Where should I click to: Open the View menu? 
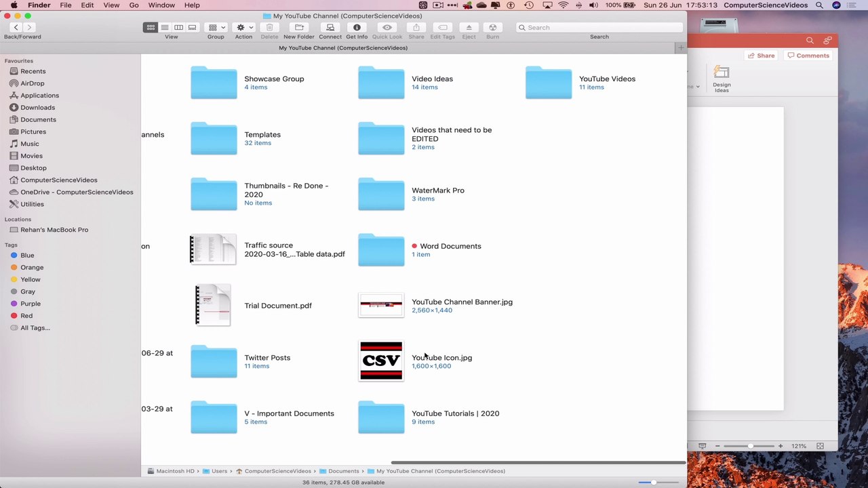point(111,5)
